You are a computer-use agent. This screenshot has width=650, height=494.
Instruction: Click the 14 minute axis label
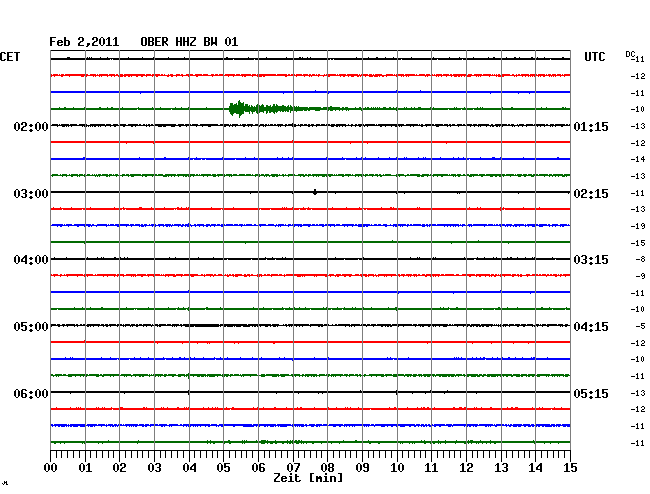pos(535,468)
